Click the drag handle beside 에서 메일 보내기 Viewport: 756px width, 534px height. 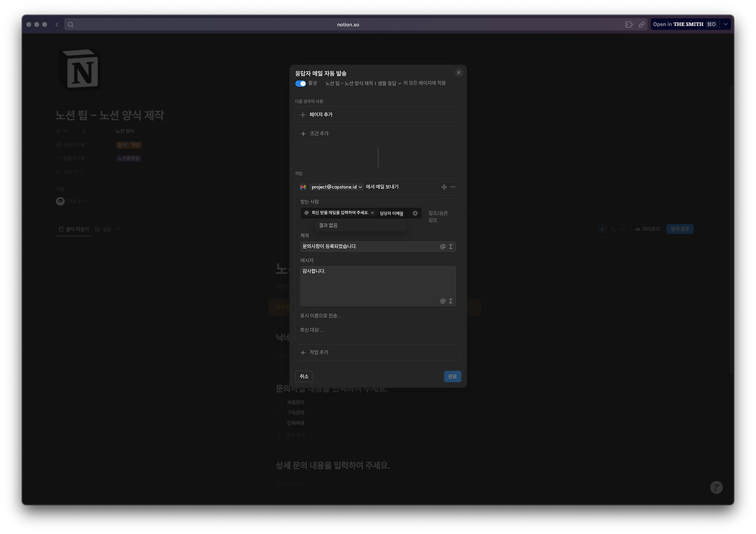click(x=444, y=187)
